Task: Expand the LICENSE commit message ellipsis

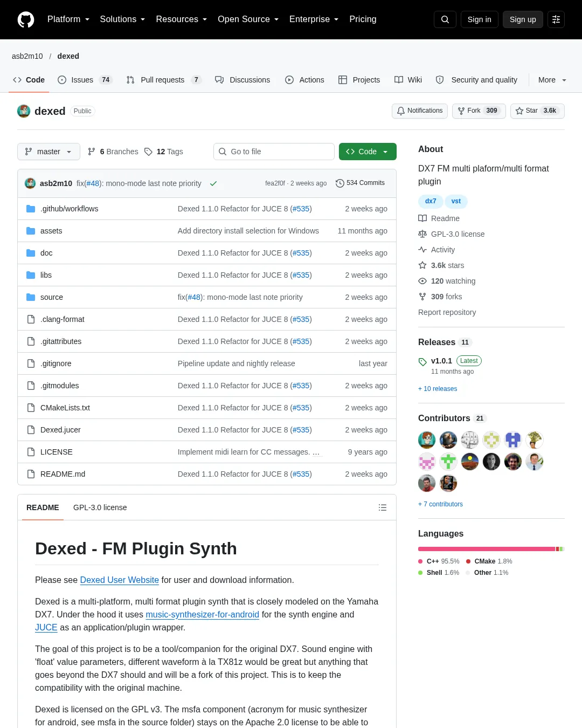Action: click(x=316, y=452)
